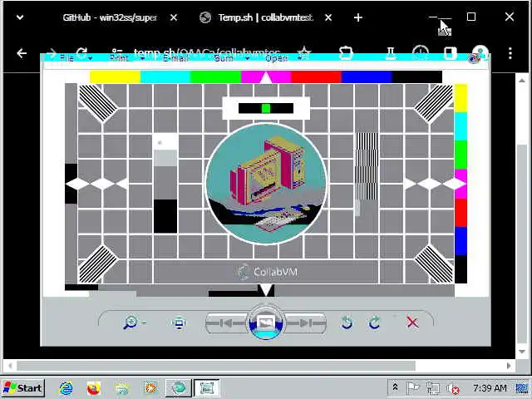Delete the picture with the red X
Viewport: 532px width, 399px height.
point(412,323)
